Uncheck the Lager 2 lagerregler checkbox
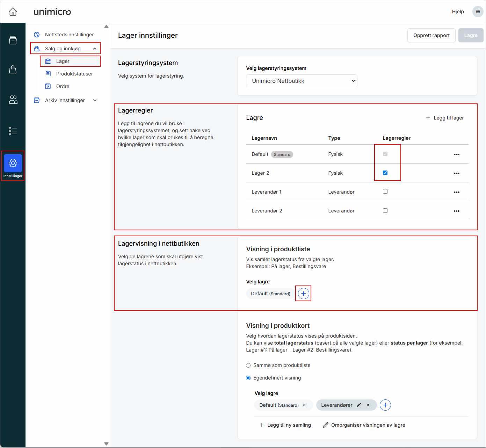The image size is (486, 448). 385,173
